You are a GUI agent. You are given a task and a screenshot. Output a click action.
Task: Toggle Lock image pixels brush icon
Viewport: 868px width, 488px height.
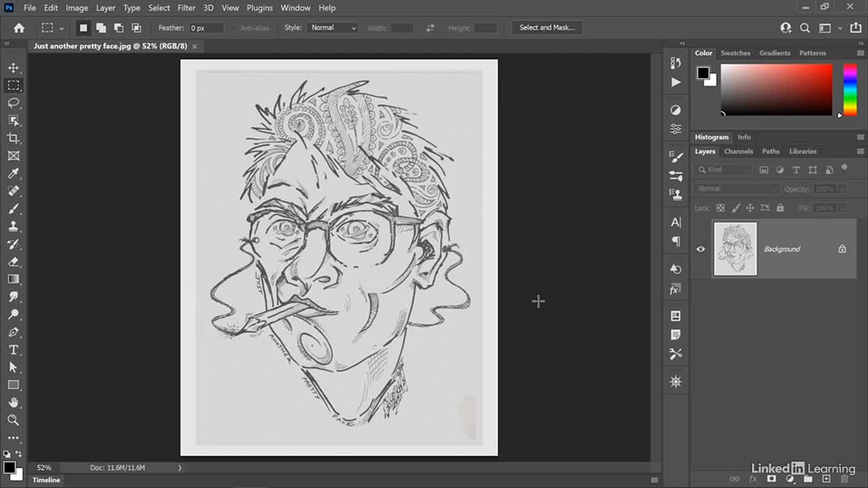735,208
